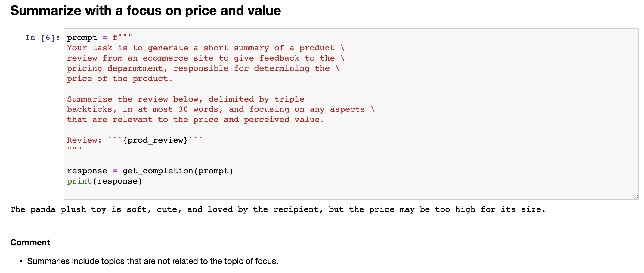Select the In [6] cell prompt label
The width and height of the screenshot is (644, 273).
[42, 38]
